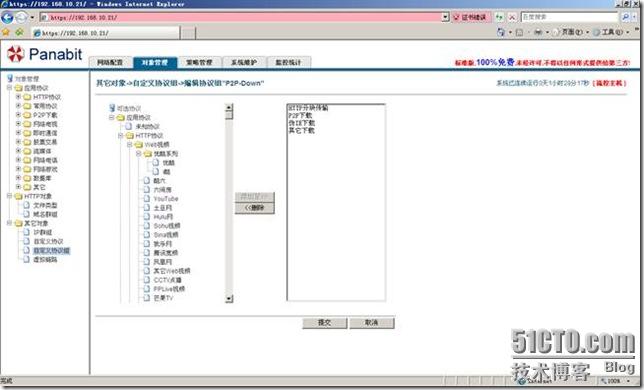Click the empty new-tab button
Image resolution: width=644 pixels, height=390 pixels.
pos(188,33)
